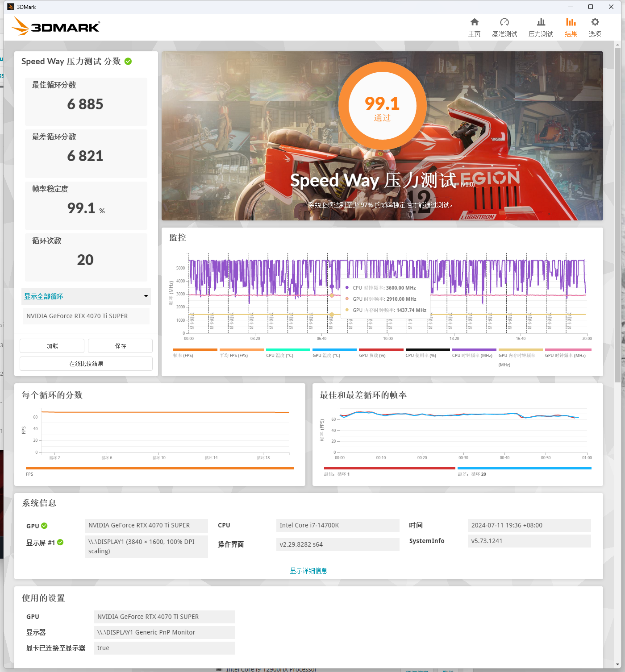This screenshot has height=672, width=625.
Task: Open the 基准测试 gauge icon
Action: point(504,26)
